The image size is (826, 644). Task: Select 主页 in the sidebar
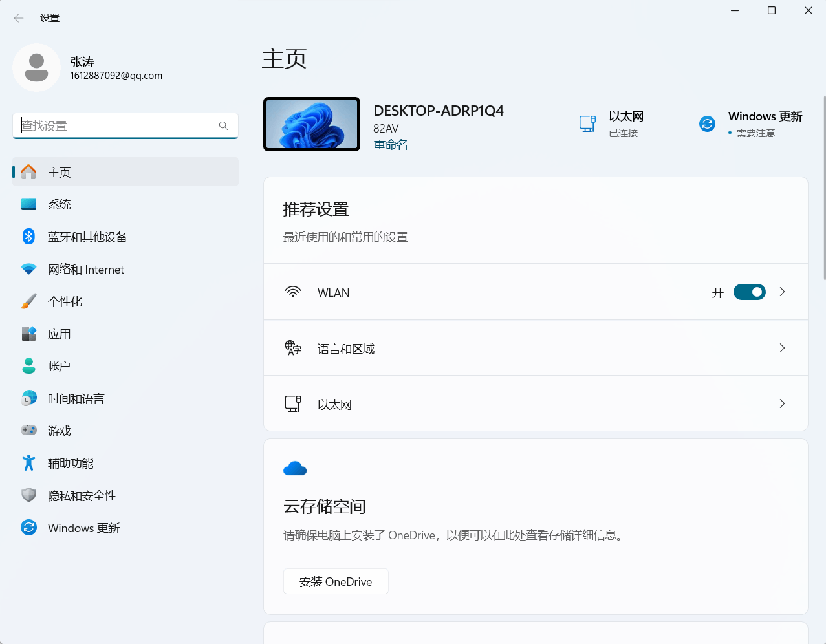point(125,172)
